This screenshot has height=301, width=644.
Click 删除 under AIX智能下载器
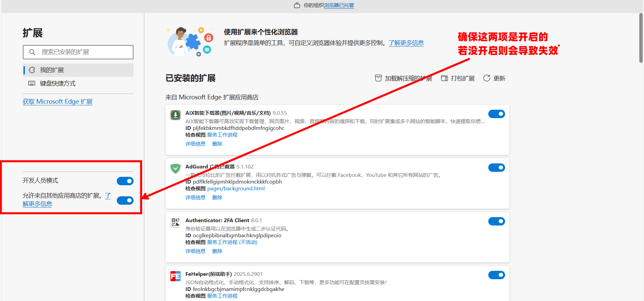click(x=217, y=144)
